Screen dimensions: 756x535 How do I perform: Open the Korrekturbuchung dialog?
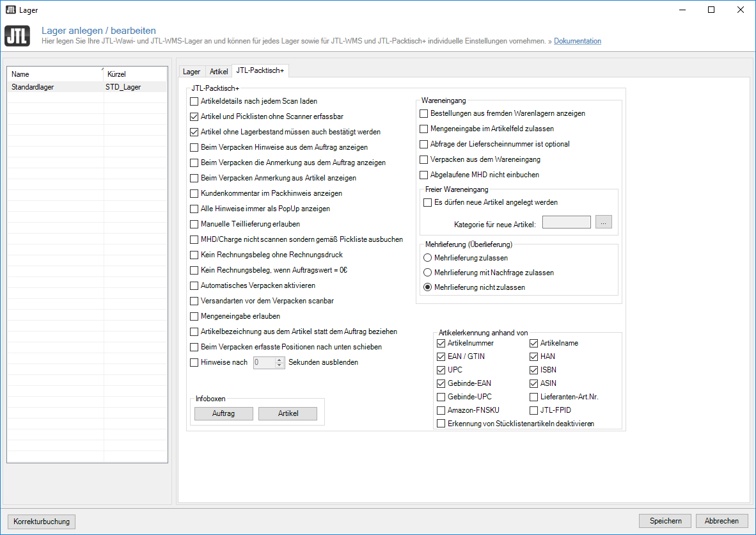click(x=41, y=522)
